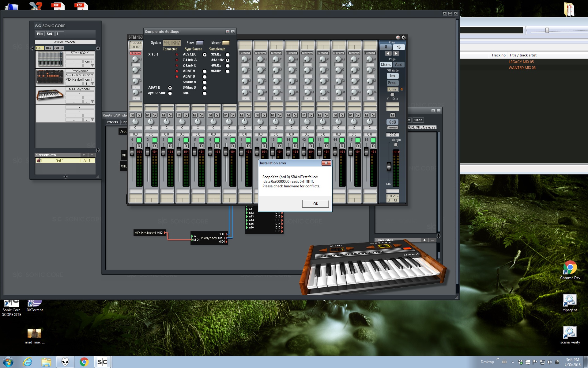The image size is (588, 368).
Task: Click the master Mix fader
Action: 389,167
